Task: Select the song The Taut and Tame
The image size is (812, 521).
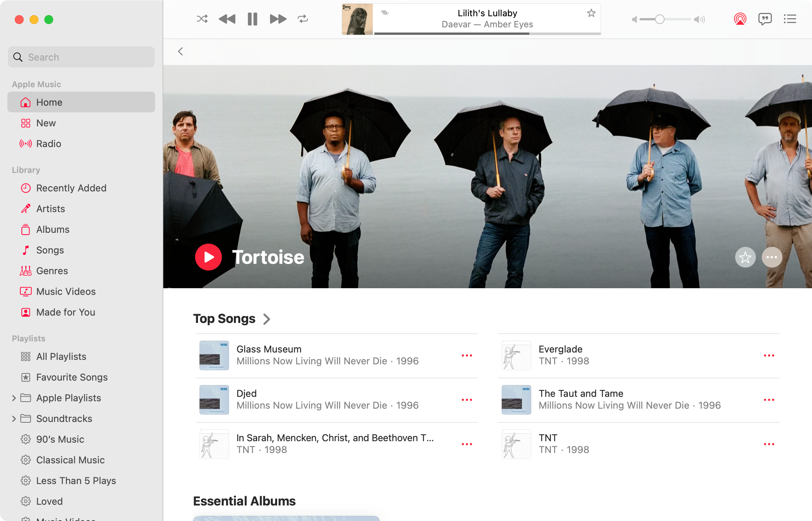Action: [x=638, y=400]
